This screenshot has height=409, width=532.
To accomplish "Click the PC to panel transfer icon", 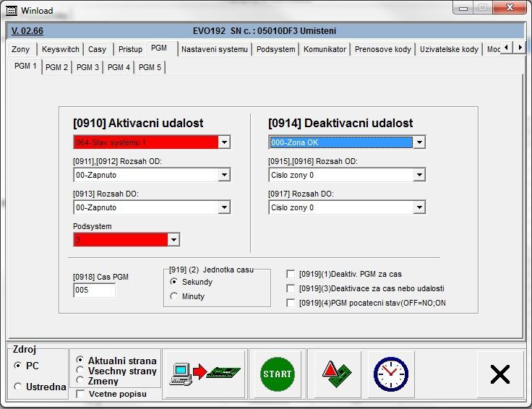I will click(205, 374).
